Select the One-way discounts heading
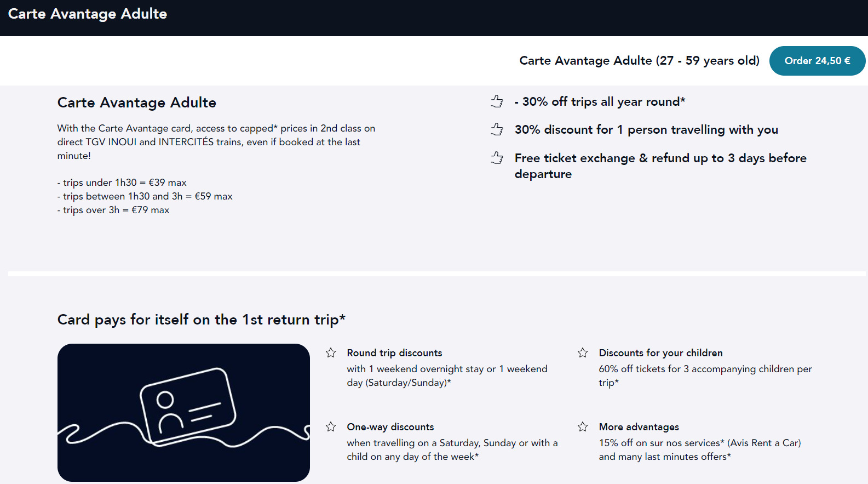 coord(390,427)
